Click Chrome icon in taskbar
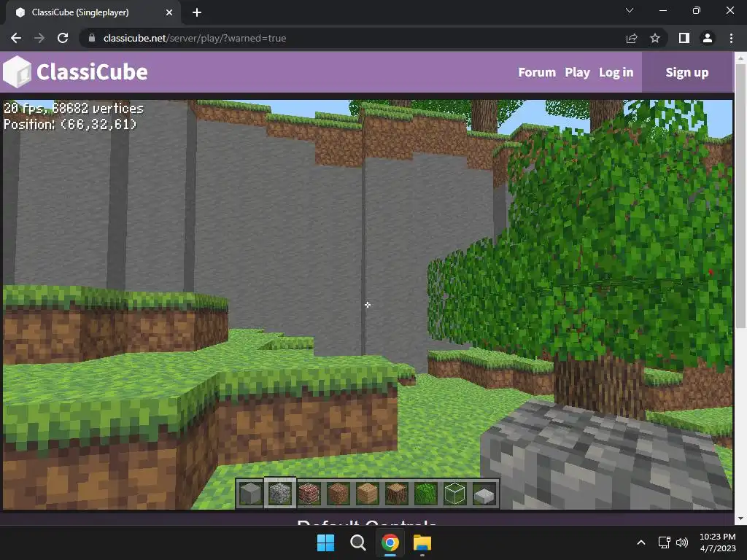 (x=390, y=542)
